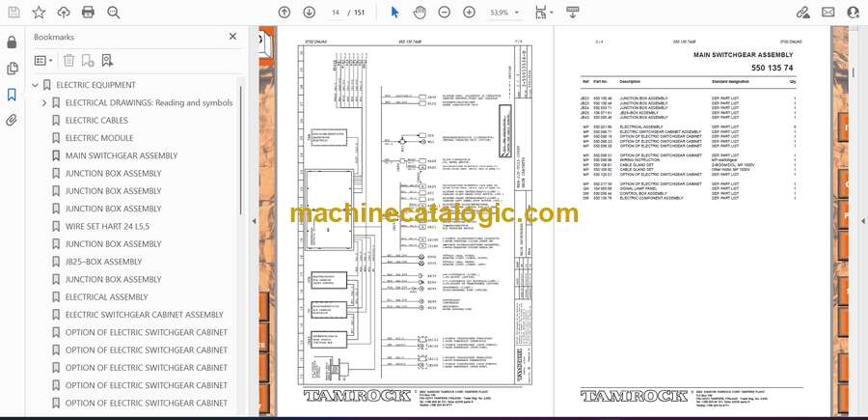The height and width of the screenshot is (420, 868).
Task: Delete the selected bookmark
Action: 68,61
